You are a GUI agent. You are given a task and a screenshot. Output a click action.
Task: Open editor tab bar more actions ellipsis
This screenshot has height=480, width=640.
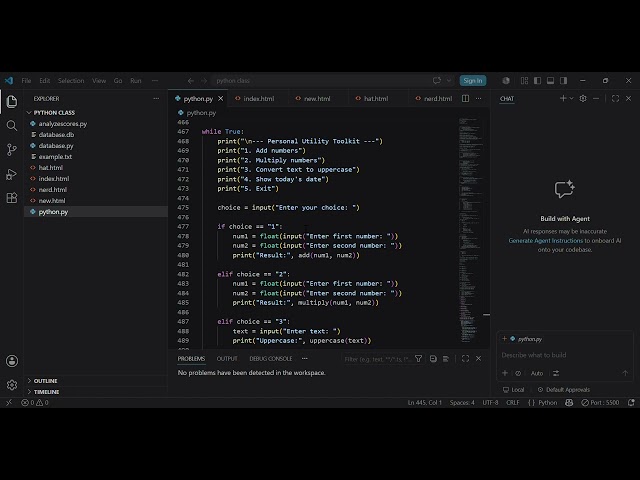click(478, 98)
